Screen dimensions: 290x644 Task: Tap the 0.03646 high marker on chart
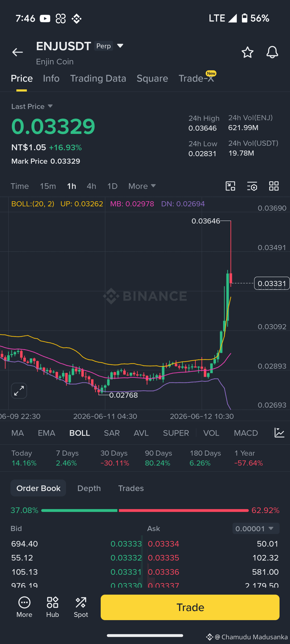(x=206, y=221)
